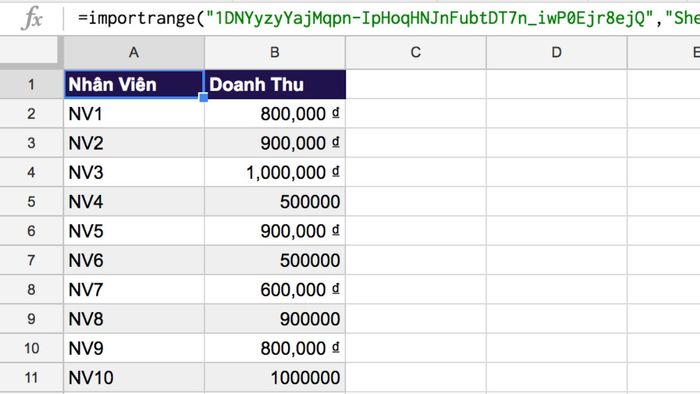Select row 5 header

[x=31, y=201]
